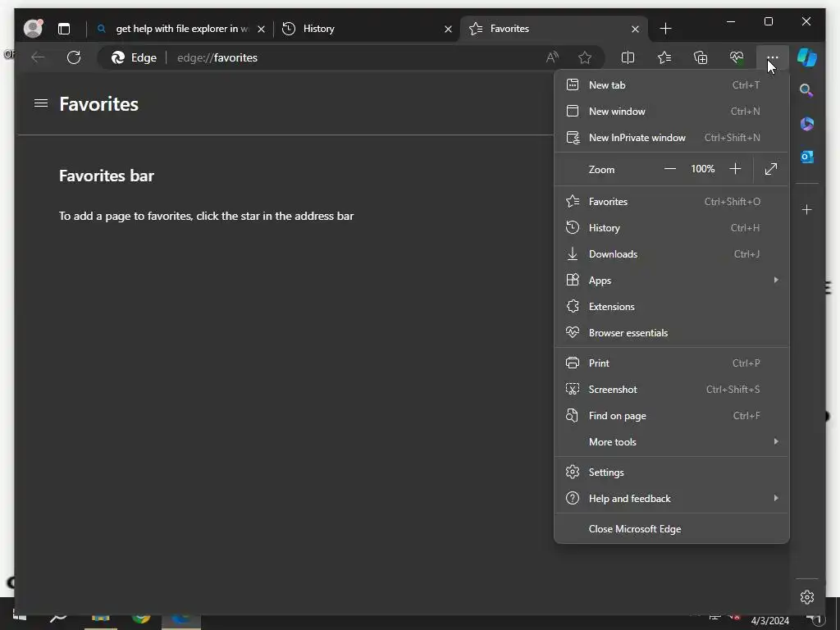Click the Edge site info label
Image resolution: width=840 pixels, height=630 pixels.
click(135, 57)
